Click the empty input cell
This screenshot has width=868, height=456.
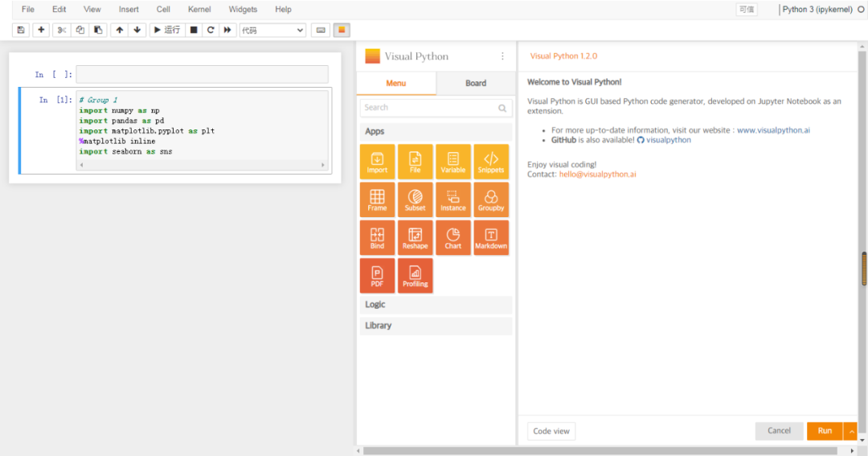(202, 74)
